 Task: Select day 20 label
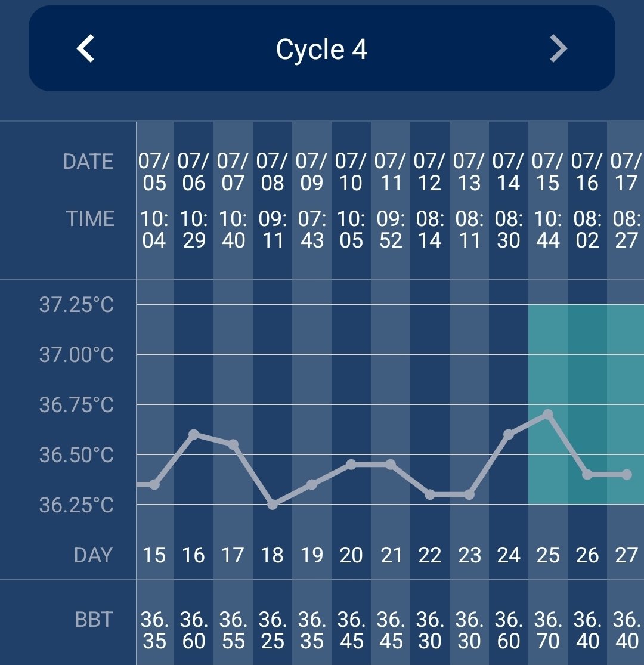tap(351, 555)
